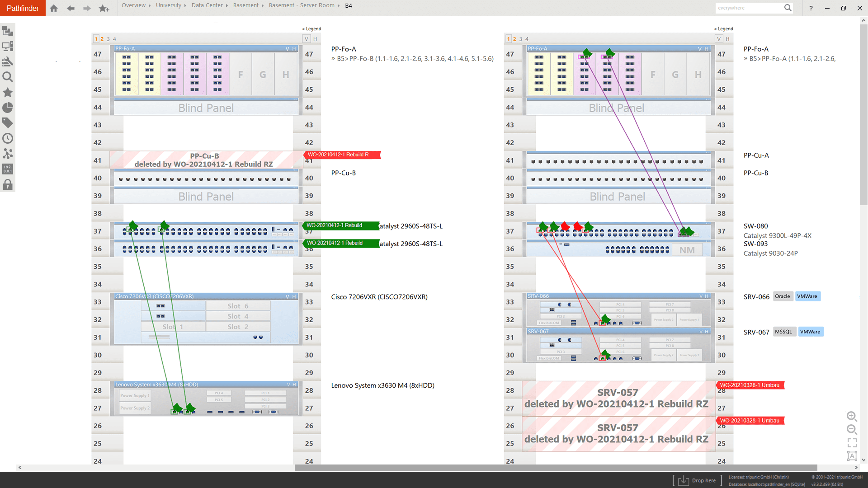Click the lock icon in the sidebar
The height and width of the screenshot is (488, 868).
[x=8, y=184]
